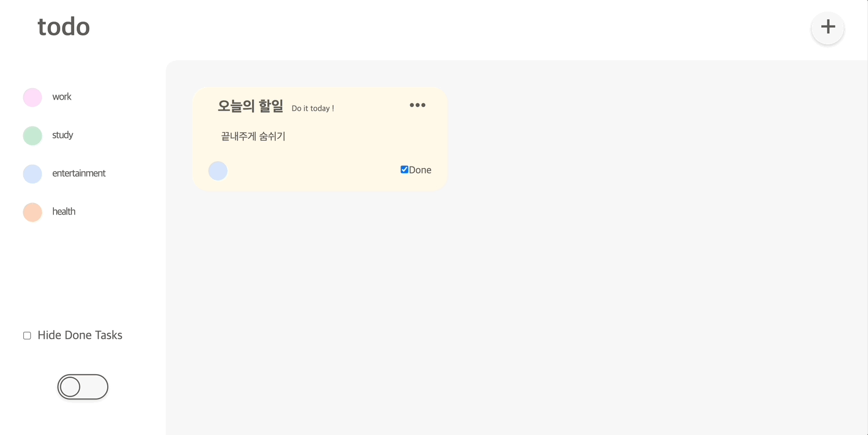The image size is (868, 435).
Task: Check the Hide Done Tasks checkbox
Action: (x=27, y=335)
